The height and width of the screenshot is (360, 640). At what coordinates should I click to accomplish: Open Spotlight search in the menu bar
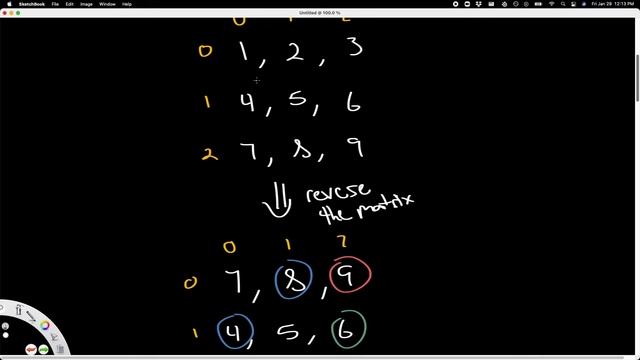click(563, 4)
